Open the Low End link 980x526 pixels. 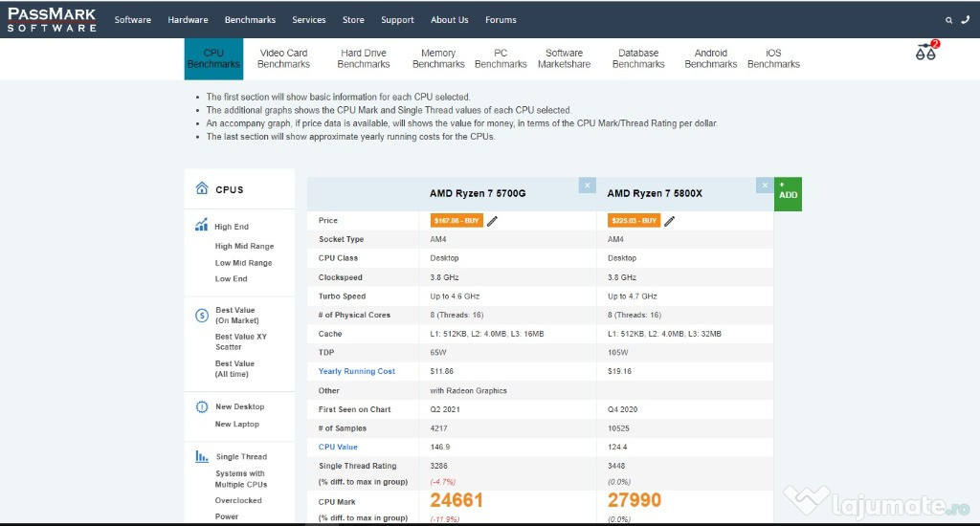pyautogui.click(x=232, y=279)
